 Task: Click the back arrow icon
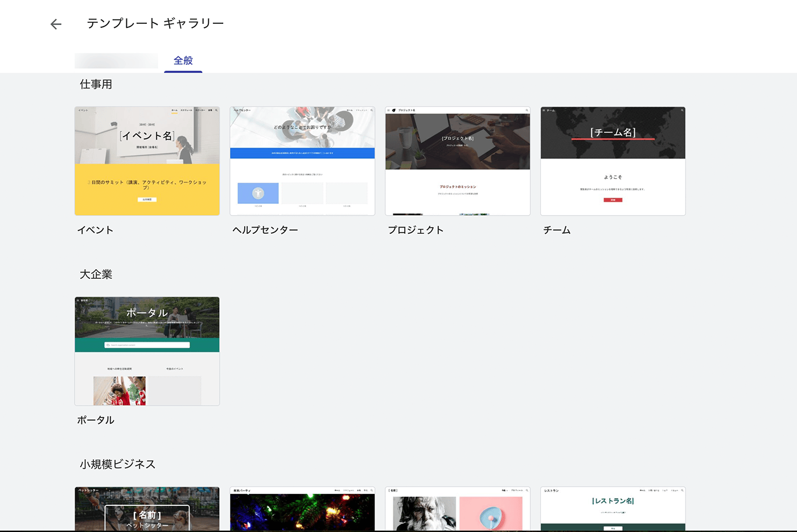coord(56,24)
